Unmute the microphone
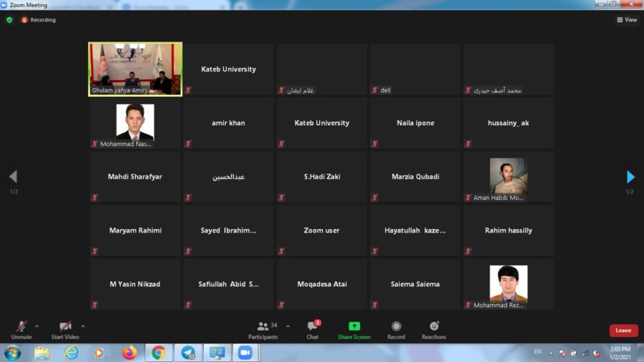644x362 pixels. 21,331
